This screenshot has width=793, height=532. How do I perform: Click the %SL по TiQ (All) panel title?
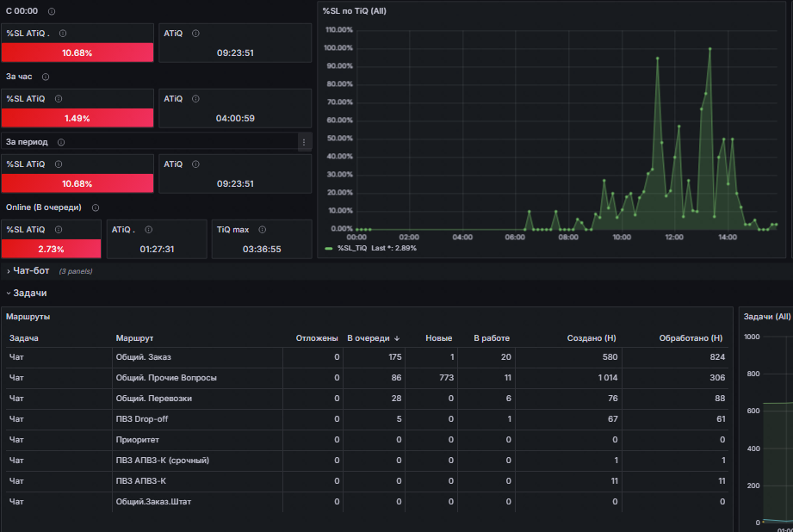click(x=355, y=11)
